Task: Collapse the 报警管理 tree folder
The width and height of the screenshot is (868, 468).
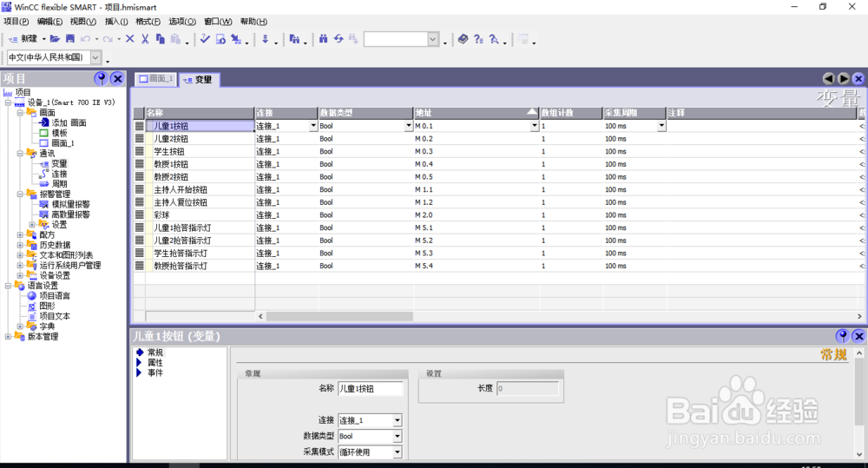Action: (20, 194)
